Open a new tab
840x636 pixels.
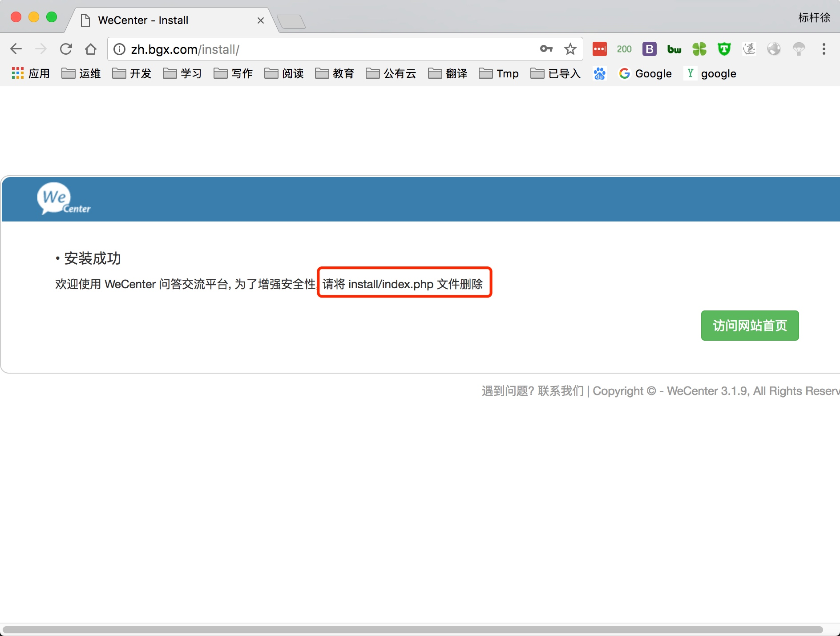tap(291, 21)
